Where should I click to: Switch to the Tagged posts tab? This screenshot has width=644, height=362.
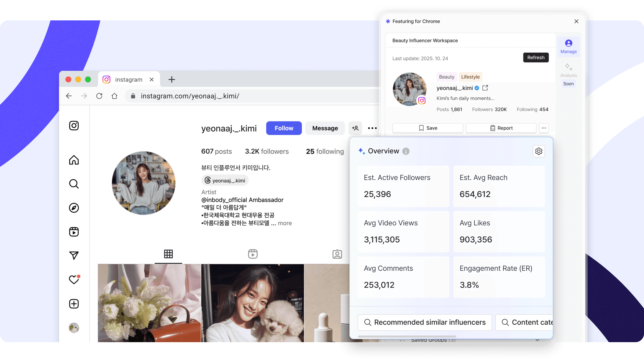[x=337, y=254]
